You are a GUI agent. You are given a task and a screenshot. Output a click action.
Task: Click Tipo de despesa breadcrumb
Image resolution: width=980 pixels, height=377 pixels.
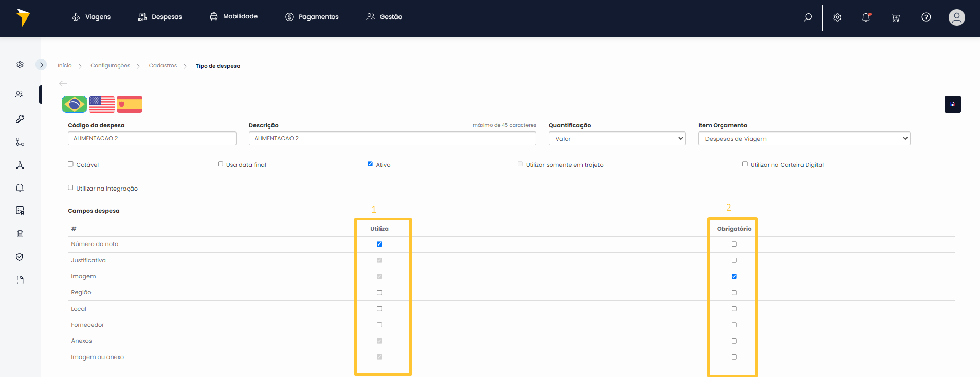[218, 66]
